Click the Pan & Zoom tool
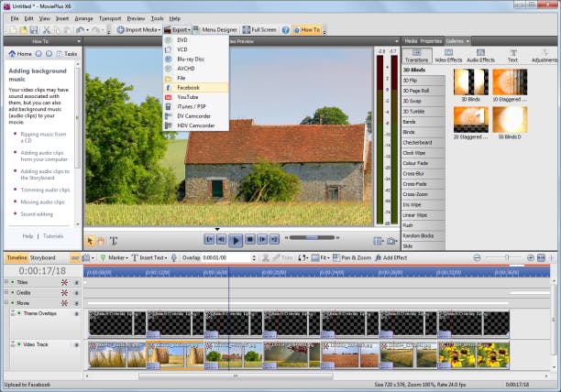Viewport: 561px width, 392px height. click(x=353, y=258)
